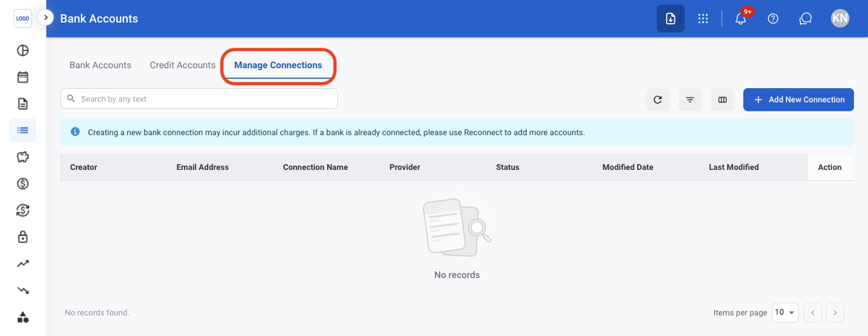Open the pie chart dashboard sidebar icon
The width and height of the screenshot is (868, 336).
coord(23,51)
